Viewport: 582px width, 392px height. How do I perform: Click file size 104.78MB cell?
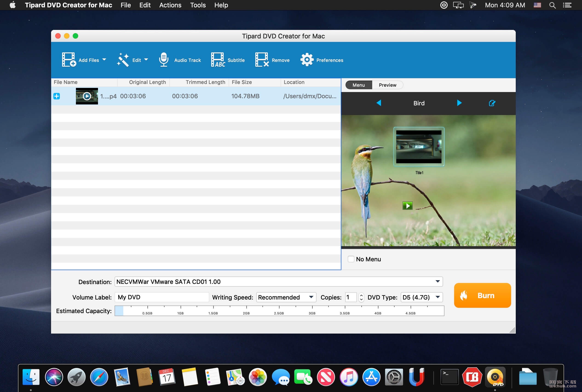(x=245, y=96)
